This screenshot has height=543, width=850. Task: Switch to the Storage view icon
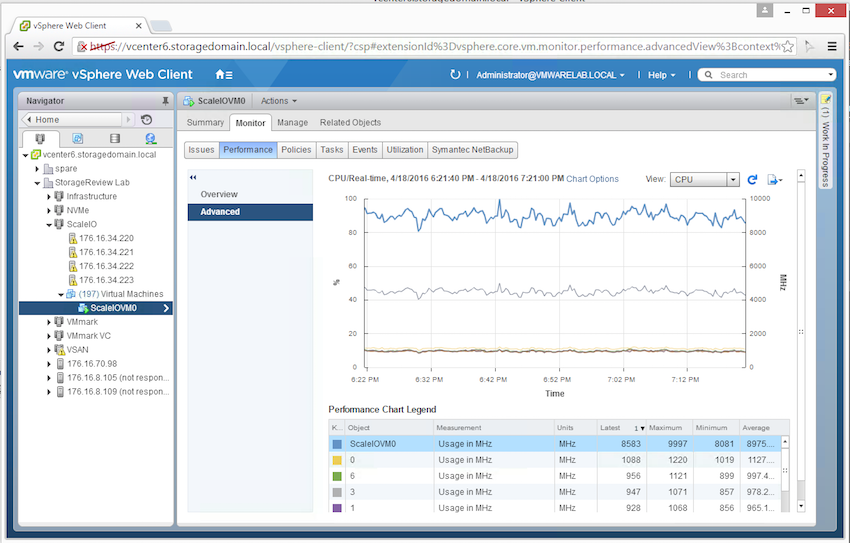click(114, 139)
